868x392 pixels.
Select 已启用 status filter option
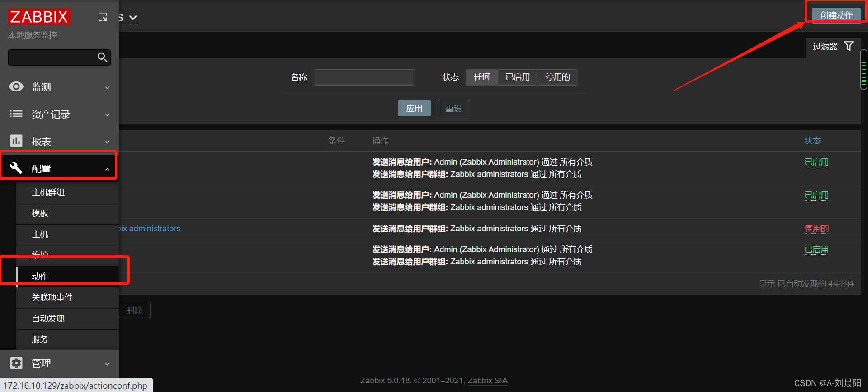point(518,77)
